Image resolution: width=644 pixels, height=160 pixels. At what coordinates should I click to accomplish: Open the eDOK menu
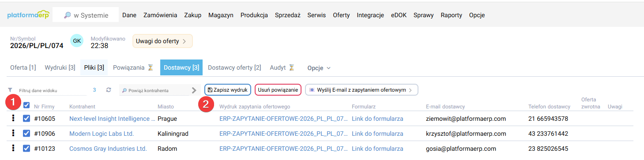coord(399,15)
